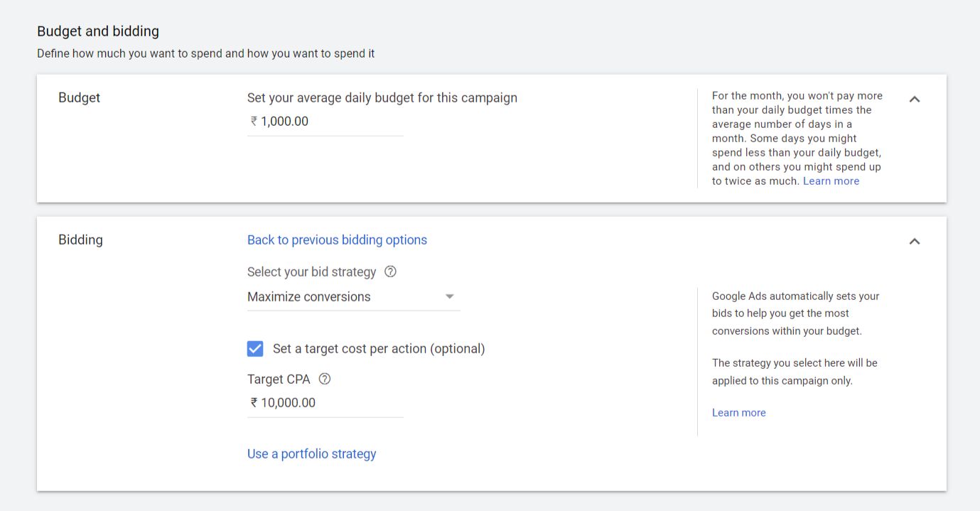
Task: Click Back to previous bidding options
Action: point(336,240)
